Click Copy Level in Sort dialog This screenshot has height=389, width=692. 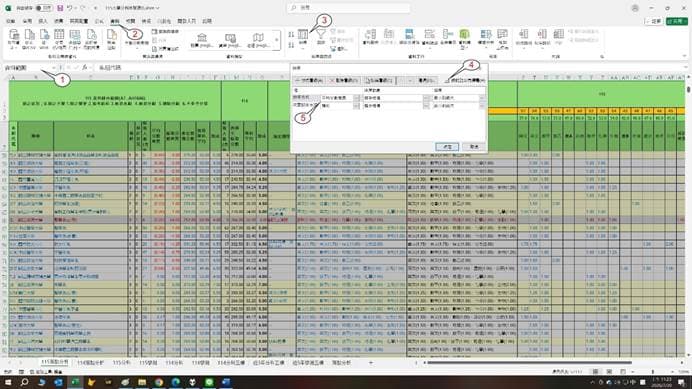378,80
